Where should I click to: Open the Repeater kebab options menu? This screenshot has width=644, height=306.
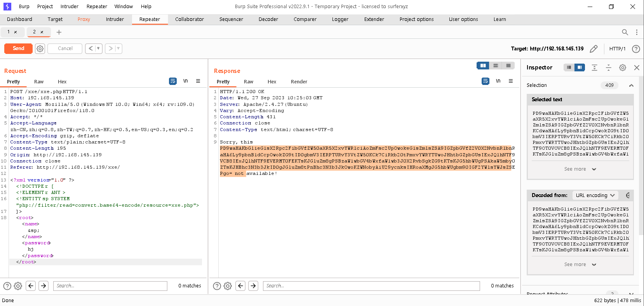click(637, 32)
